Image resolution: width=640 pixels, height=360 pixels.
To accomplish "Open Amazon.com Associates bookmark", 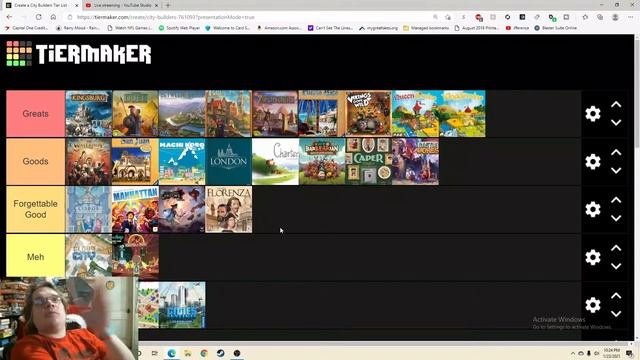I will pyautogui.click(x=279, y=28).
